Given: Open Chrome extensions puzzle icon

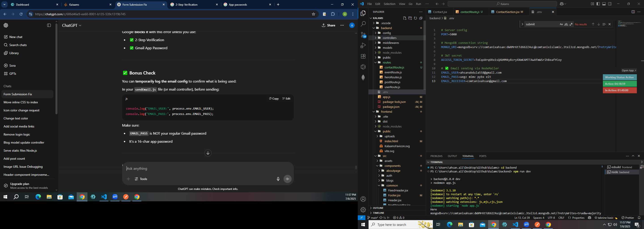Looking at the screenshot, I should tap(333, 14).
